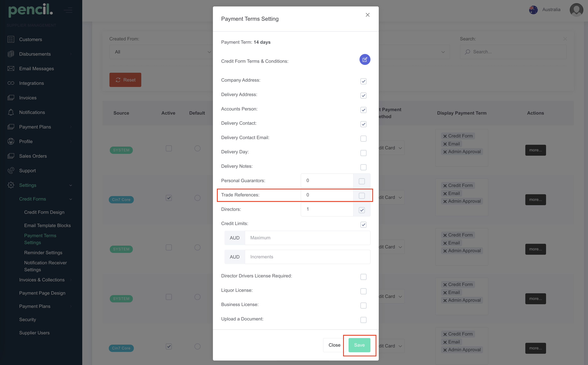Uncheck the Directors checkbox
This screenshot has height=365, width=588.
click(x=361, y=210)
